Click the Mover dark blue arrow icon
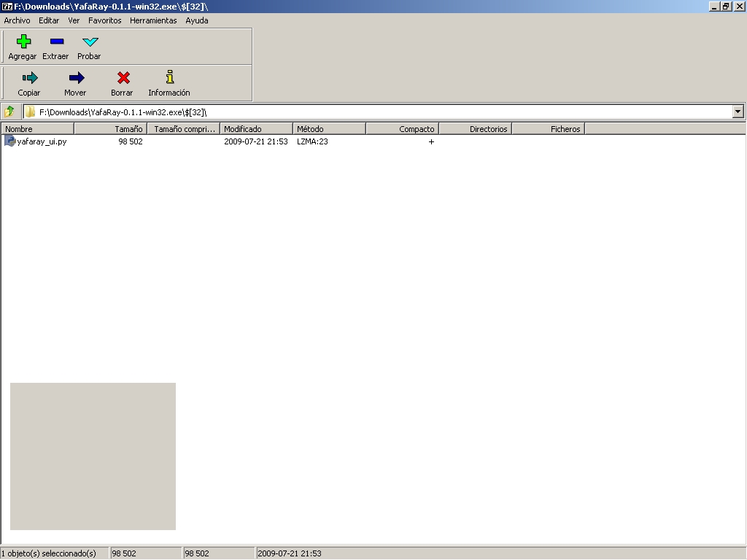This screenshot has width=747, height=560. [x=76, y=77]
